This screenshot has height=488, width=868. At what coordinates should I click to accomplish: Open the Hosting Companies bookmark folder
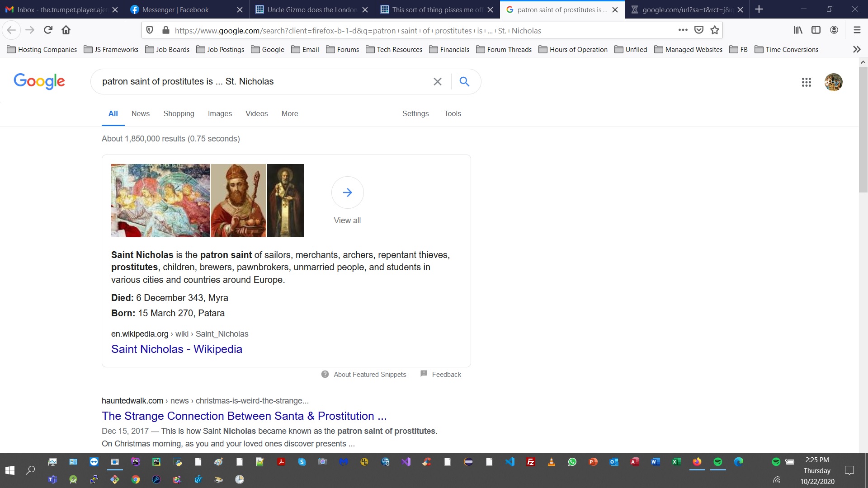pyautogui.click(x=42, y=50)
